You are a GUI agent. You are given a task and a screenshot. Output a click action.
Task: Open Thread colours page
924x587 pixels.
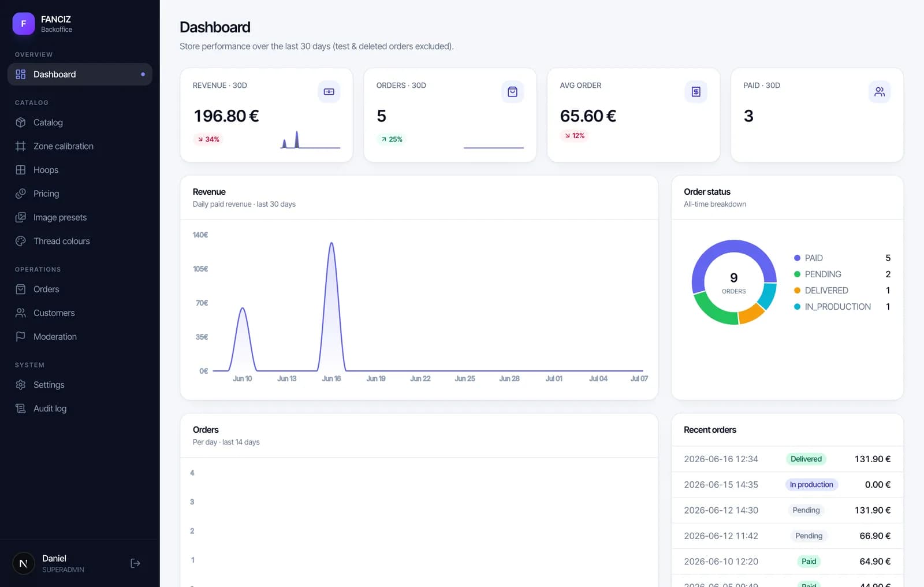[80, 241]
